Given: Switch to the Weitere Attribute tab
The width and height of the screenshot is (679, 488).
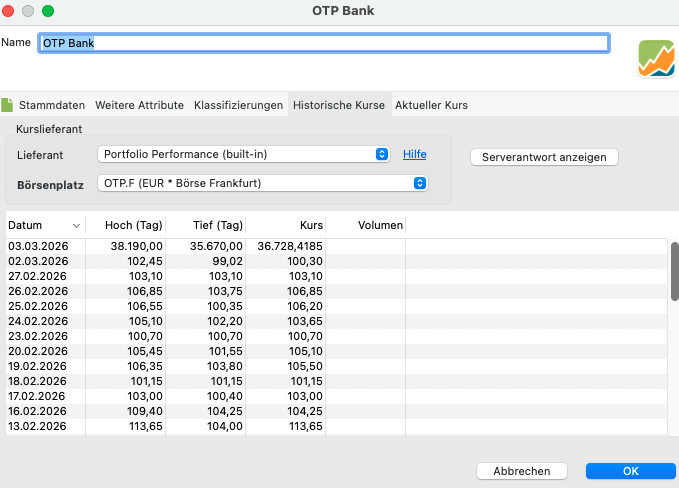Looking at the screenshot, I should pyautogui.click(x=139, y=105).
